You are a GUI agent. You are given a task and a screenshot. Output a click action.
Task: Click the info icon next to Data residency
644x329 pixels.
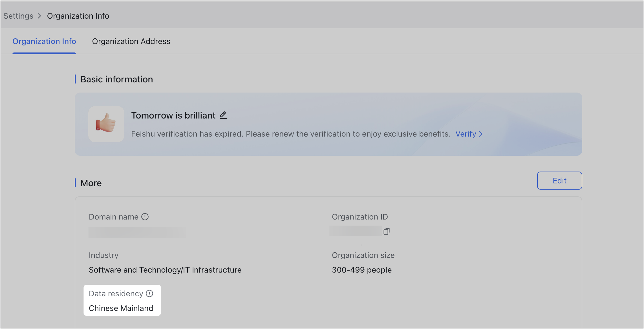[149, 293]
